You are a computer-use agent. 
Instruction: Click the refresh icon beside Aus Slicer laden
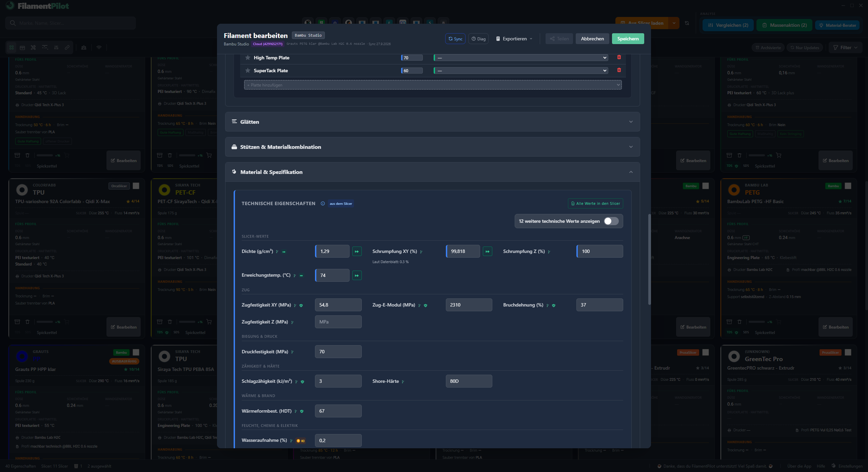(687, 23)
